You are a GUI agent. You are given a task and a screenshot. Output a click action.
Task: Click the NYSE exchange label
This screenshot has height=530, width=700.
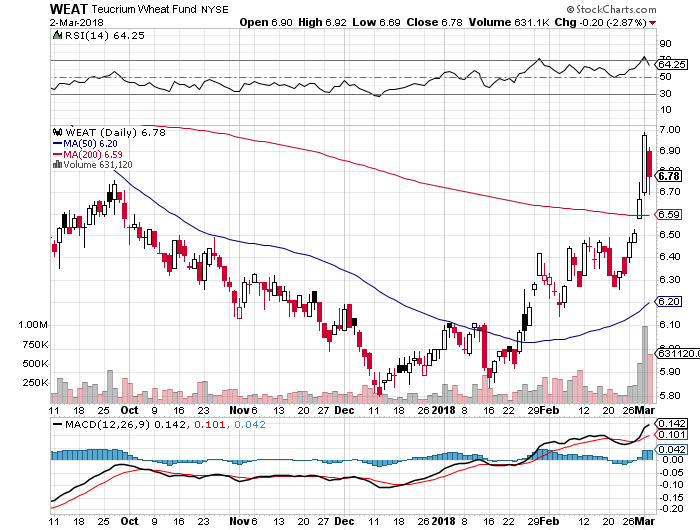(x=215, y=9)
